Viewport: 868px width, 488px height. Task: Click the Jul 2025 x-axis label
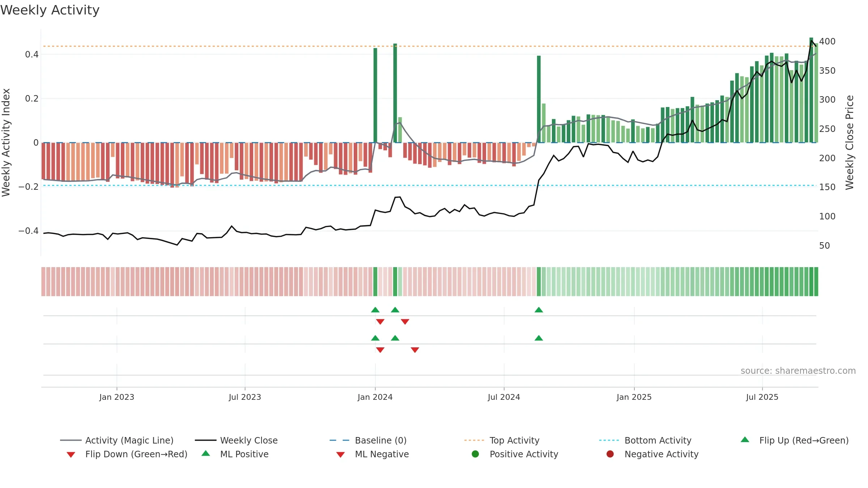(x=762, y=397)
